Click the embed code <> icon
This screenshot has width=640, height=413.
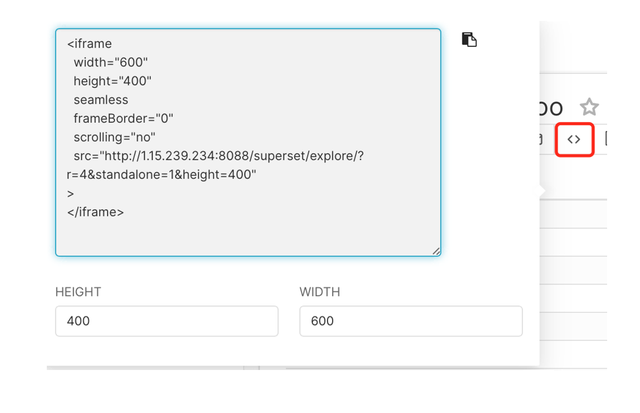pyautogui.click(x=574, y=139)
